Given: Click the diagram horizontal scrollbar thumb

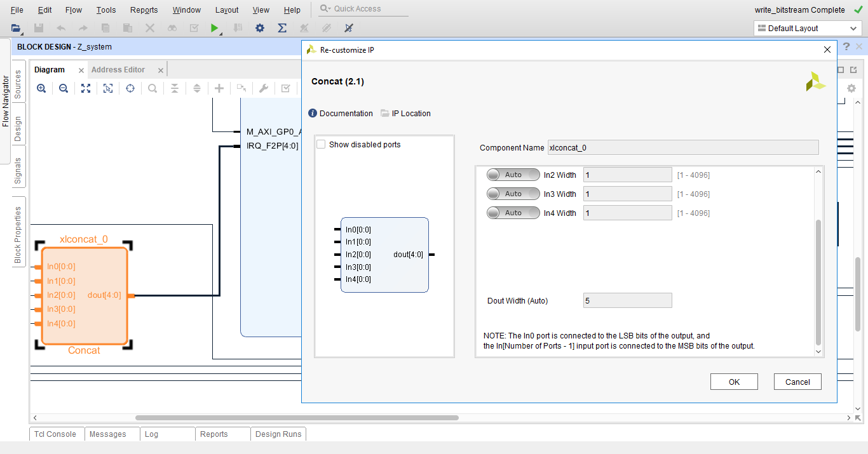Looking at the screenshot, I should tap(297, 418).
